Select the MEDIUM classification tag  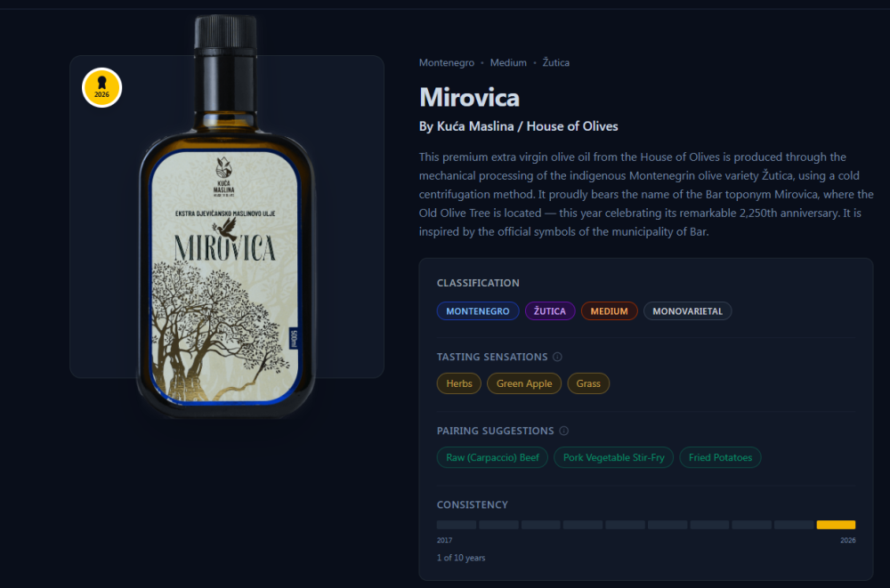tap(609, 311)
